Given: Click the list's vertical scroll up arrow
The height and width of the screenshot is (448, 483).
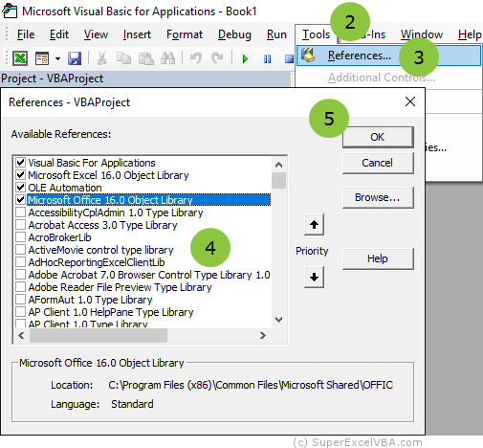Looking at the screenshot, I should click(278, 165).
